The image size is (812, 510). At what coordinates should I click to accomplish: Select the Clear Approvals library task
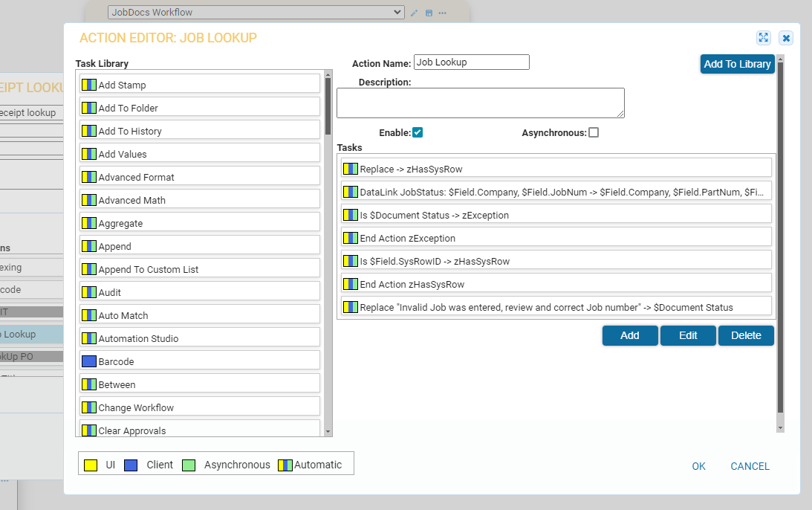point(200,429)
